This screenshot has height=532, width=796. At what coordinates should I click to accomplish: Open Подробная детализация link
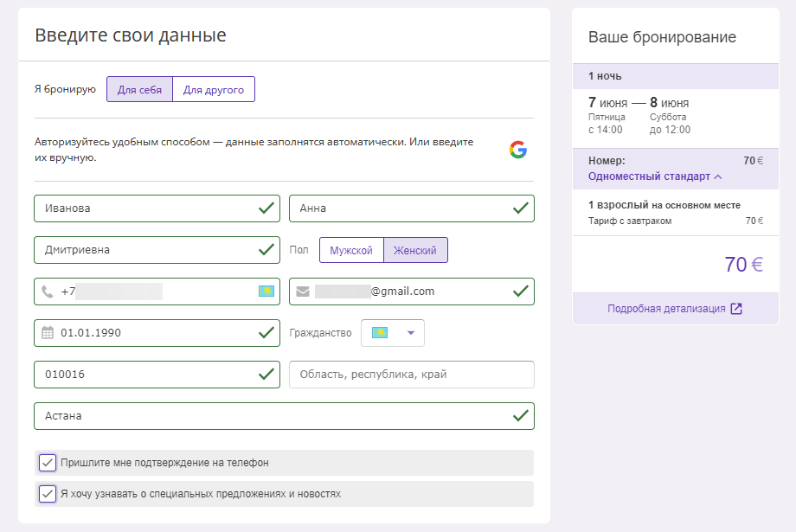tap(666, 309)
